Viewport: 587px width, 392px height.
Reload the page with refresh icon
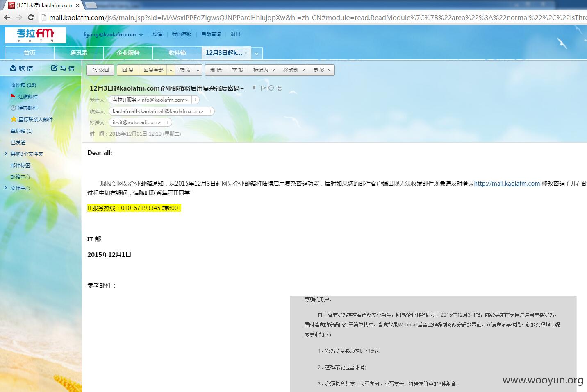click(x=31, y=17)
